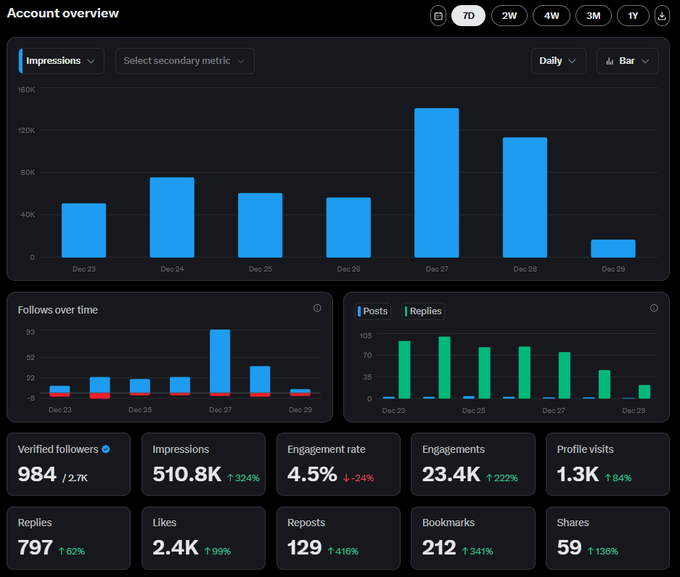
Task: Open the Daily interval dropdown
Action: [x=557, y=61]
